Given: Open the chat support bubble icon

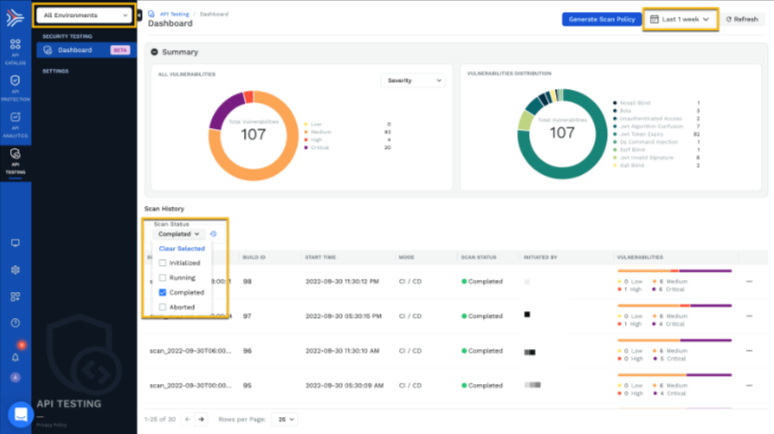Looking at the screenshot, I should 20,413.
